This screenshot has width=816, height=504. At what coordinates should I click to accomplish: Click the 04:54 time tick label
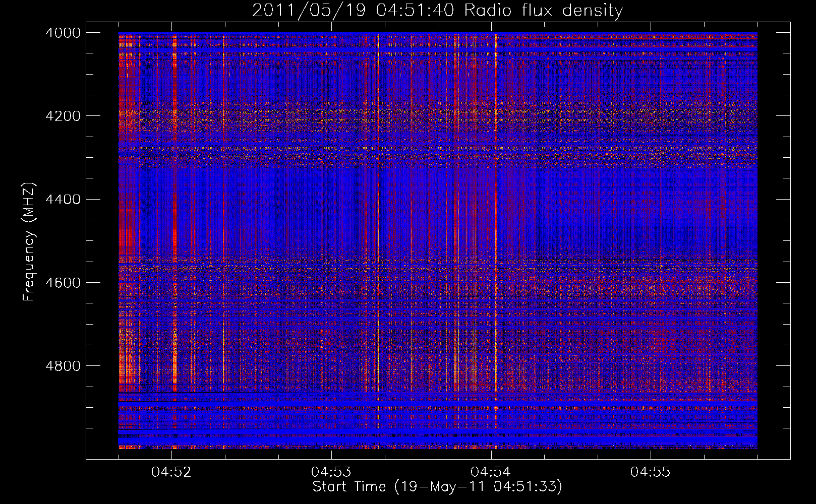click(491, 472)
